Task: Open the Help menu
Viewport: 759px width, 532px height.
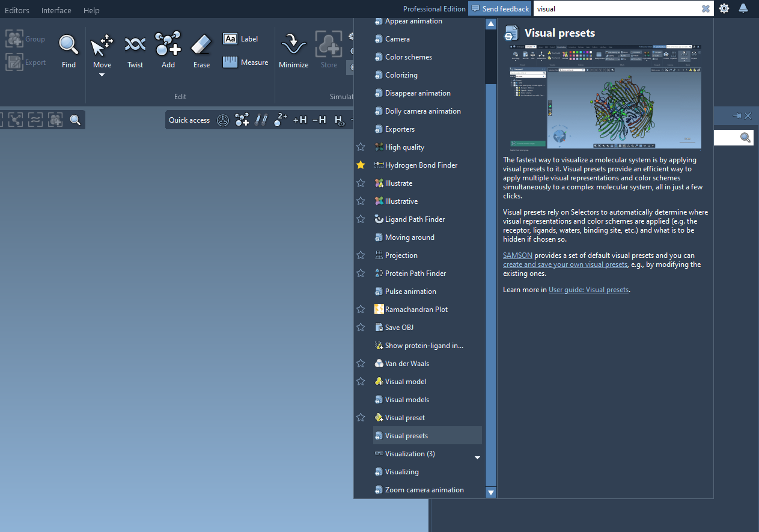Action: [x=91, y=10]
